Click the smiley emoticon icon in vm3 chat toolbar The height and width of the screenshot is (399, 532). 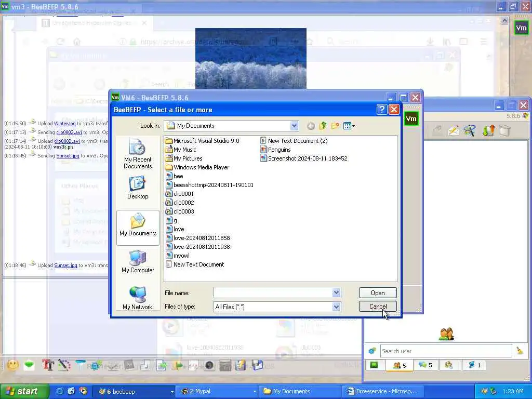13,365
